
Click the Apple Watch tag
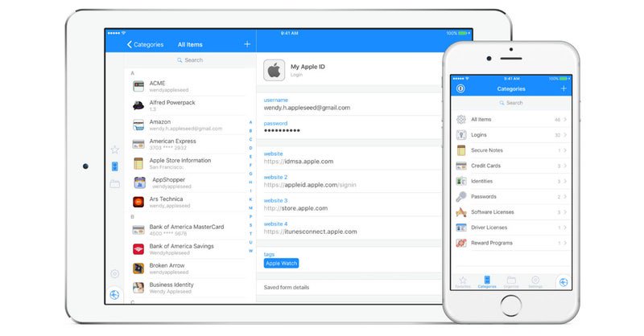pyautogui.click(x=281, y=264)
